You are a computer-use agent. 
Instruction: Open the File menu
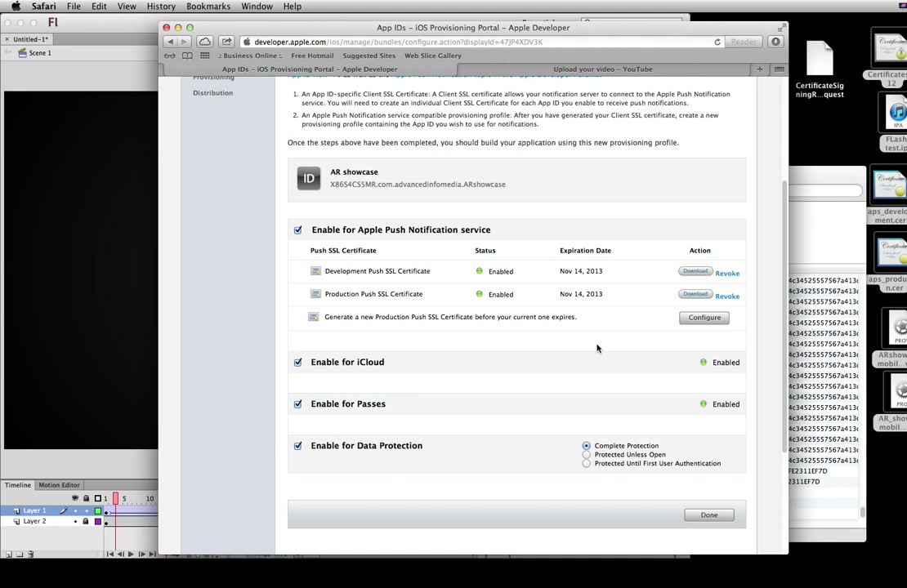pyautogui.click(x=74, y=7)
